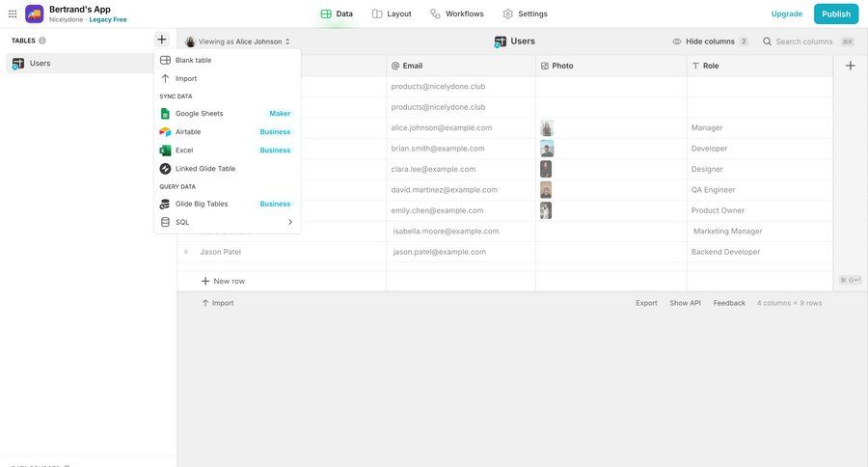Open the apps grid icon at top left

(13, 14)
